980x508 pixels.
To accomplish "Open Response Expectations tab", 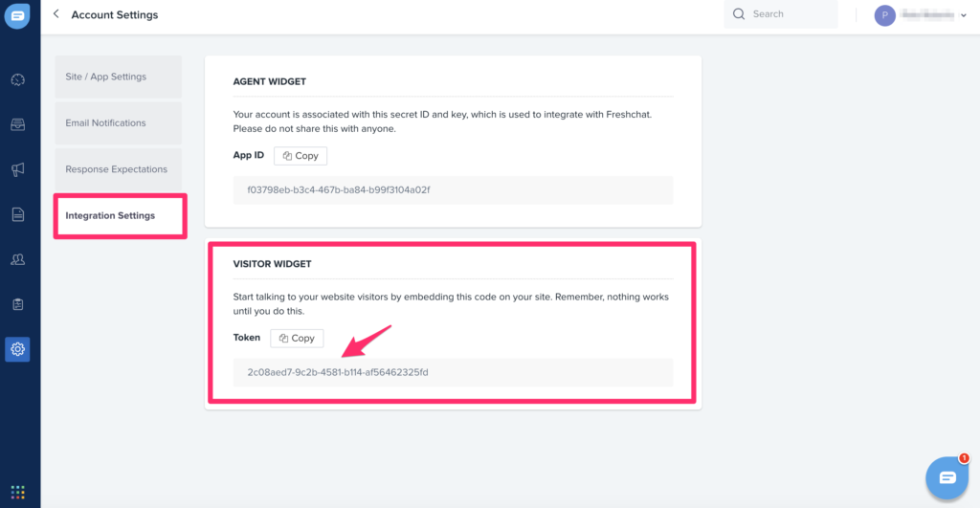I will pyautogui.click(x=118, y=169).
